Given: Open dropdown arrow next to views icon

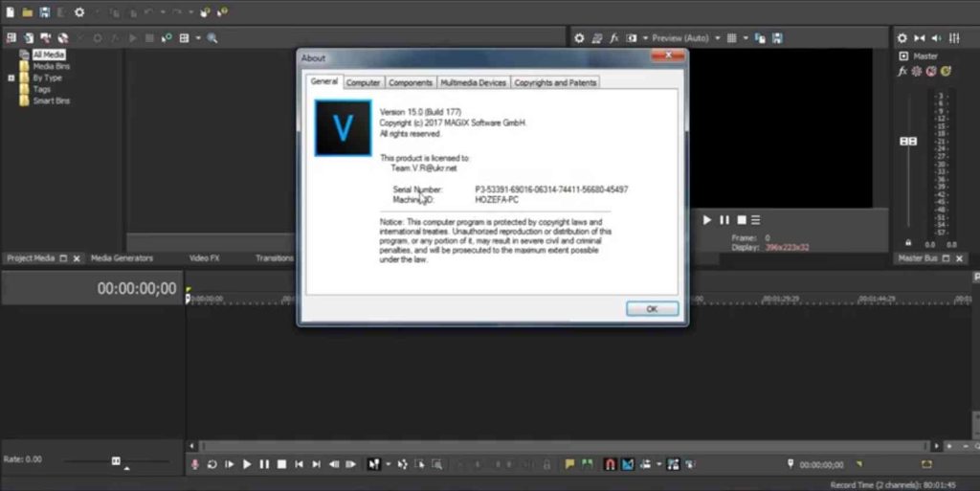Looking at the screenshot, I should pyautogui.click(x=198, y=38).
